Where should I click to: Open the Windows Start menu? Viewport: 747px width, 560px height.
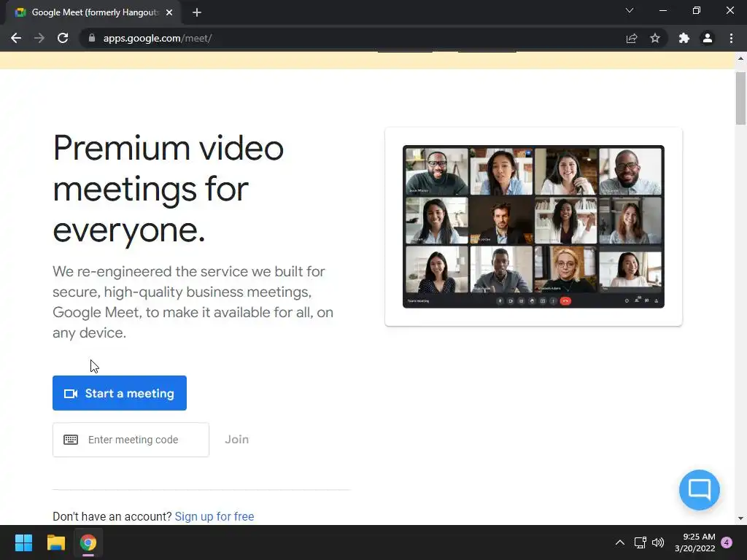pos(23,542)
